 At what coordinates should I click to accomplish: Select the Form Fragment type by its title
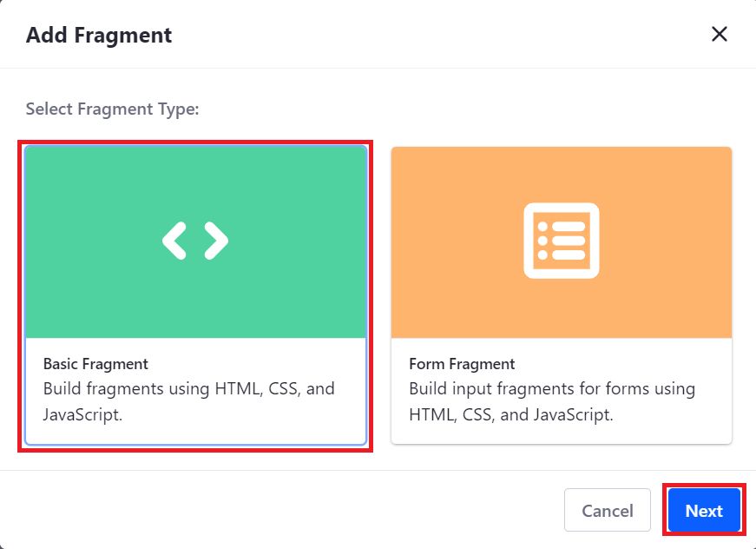[462, 364]
